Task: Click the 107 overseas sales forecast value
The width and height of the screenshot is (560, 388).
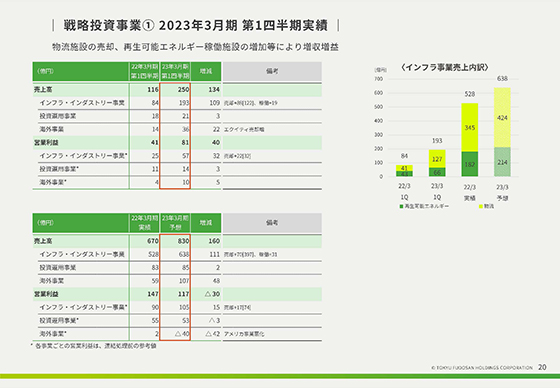Action: (x=184, y=281)
